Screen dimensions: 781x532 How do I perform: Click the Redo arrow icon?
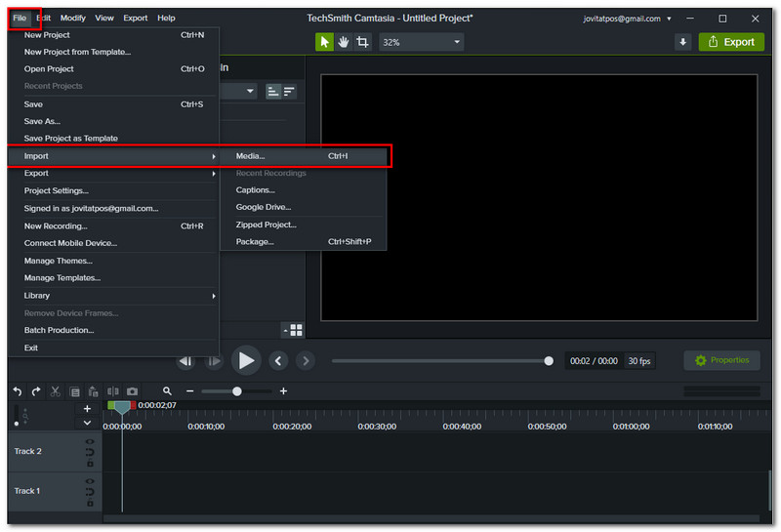[36, 391]
